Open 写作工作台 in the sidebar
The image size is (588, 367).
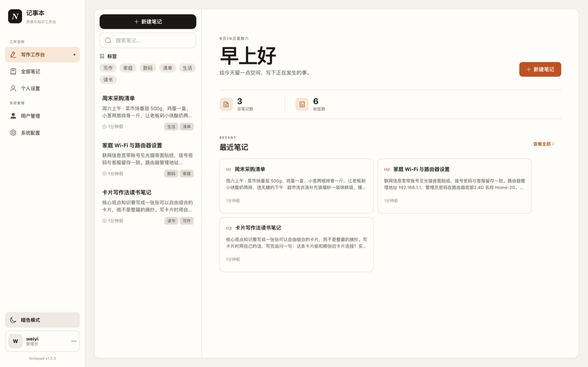click(42, 54)
